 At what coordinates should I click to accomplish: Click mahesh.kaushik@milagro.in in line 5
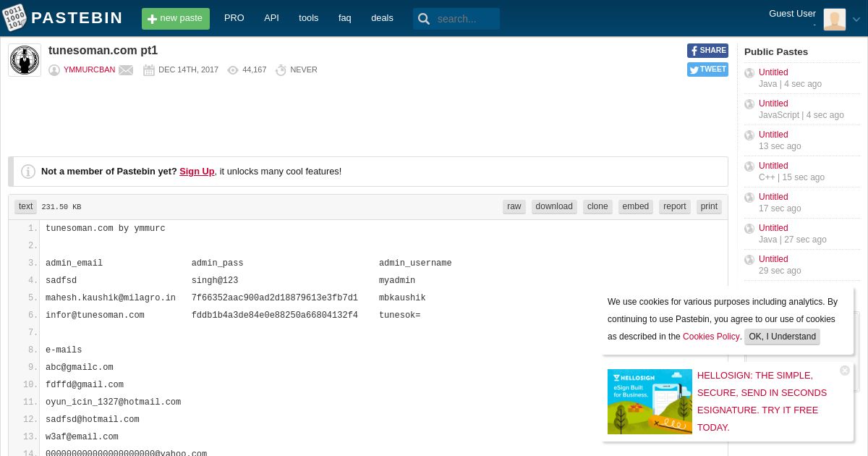[111, 298]
